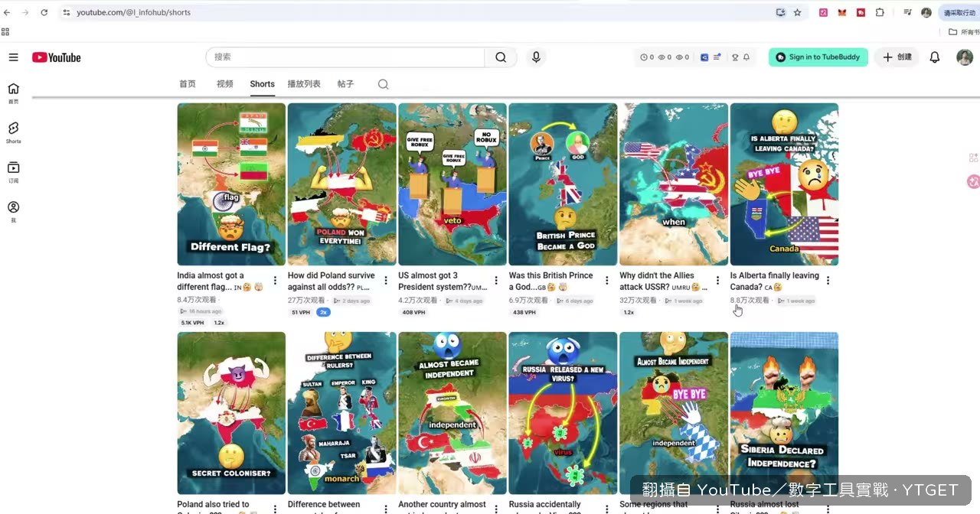
Task: Open the browser media control icon
Action: pyautogui.click(x=907, y=12)
